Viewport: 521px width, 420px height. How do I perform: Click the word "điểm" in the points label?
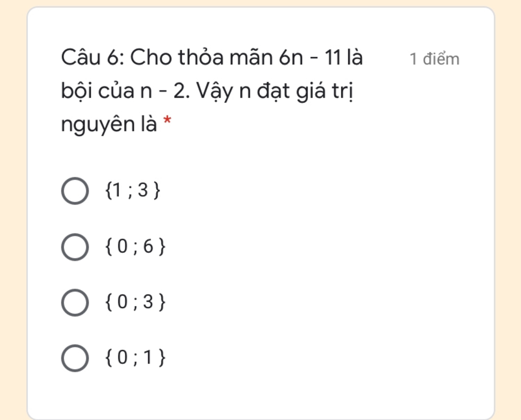[x=441, y=59]
